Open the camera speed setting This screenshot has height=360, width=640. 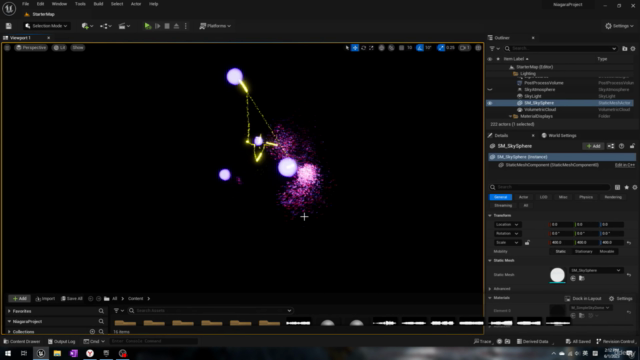464,48
